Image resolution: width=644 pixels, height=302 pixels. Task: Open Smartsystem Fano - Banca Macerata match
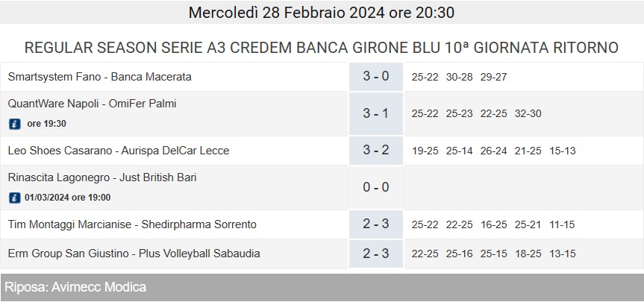point(99,77)
